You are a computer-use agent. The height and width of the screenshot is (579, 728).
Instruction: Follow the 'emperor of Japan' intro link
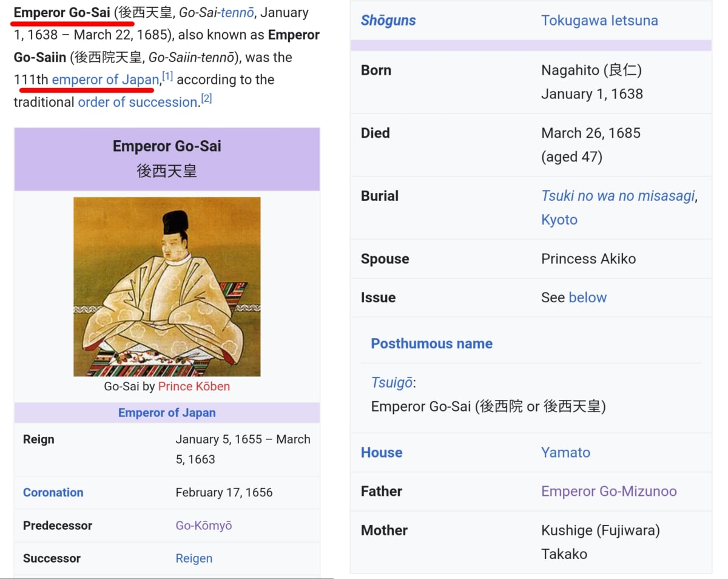tap(106, 80)
